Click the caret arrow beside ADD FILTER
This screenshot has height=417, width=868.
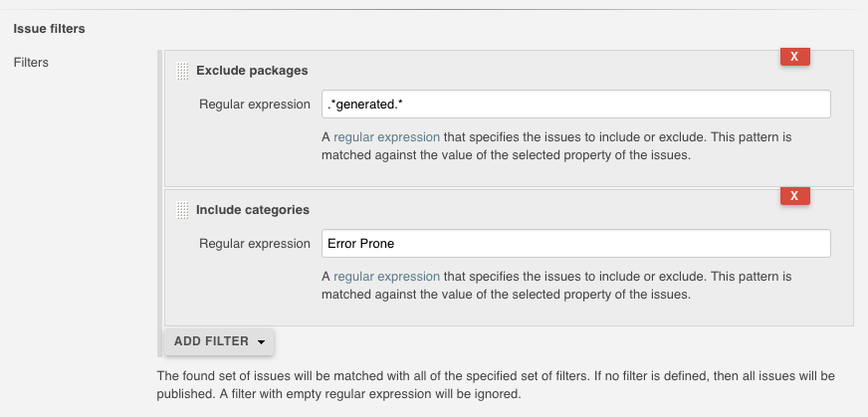pos(261,342)
